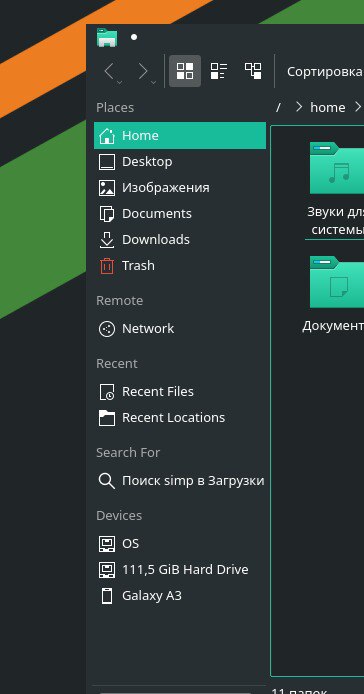Screen dimensions: 364x694
Task: Go back with the left arrow button
Action: (109, 71)
